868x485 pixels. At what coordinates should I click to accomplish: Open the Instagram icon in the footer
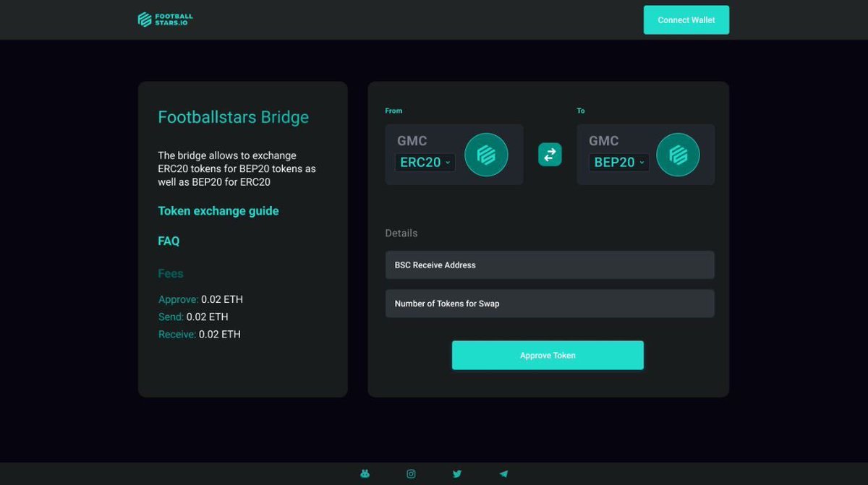[411, 473]
